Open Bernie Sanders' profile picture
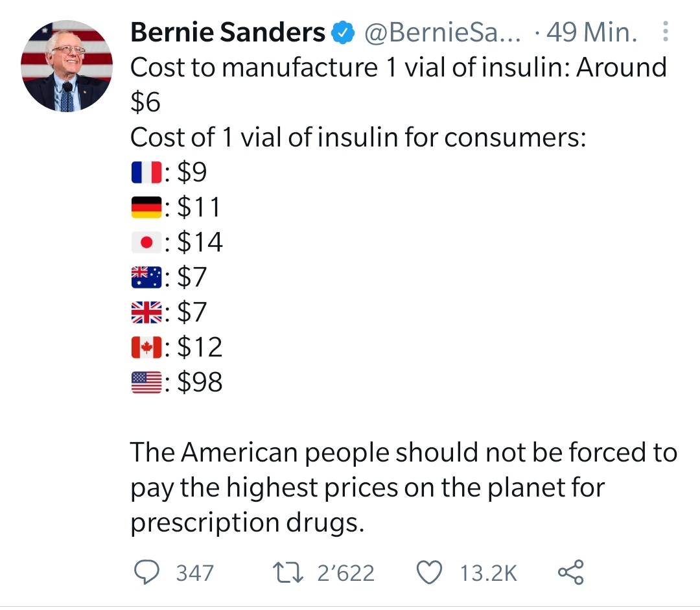This screenshot has height=610, width=700. point(67,66)
